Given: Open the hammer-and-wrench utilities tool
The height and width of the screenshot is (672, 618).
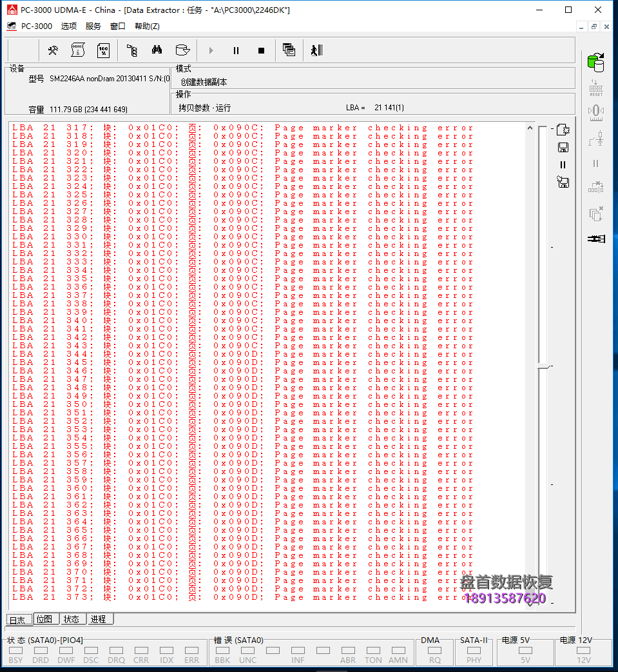Looking at the screenshot, I should 53,50.
